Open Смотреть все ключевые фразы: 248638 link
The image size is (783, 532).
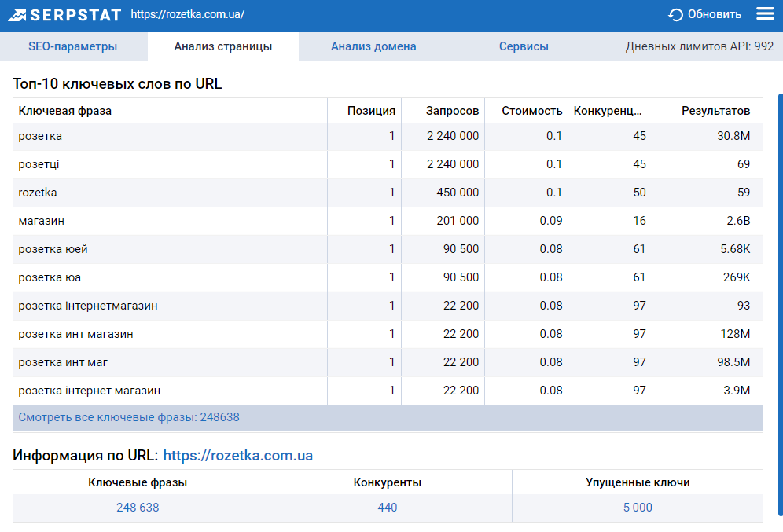129,417
